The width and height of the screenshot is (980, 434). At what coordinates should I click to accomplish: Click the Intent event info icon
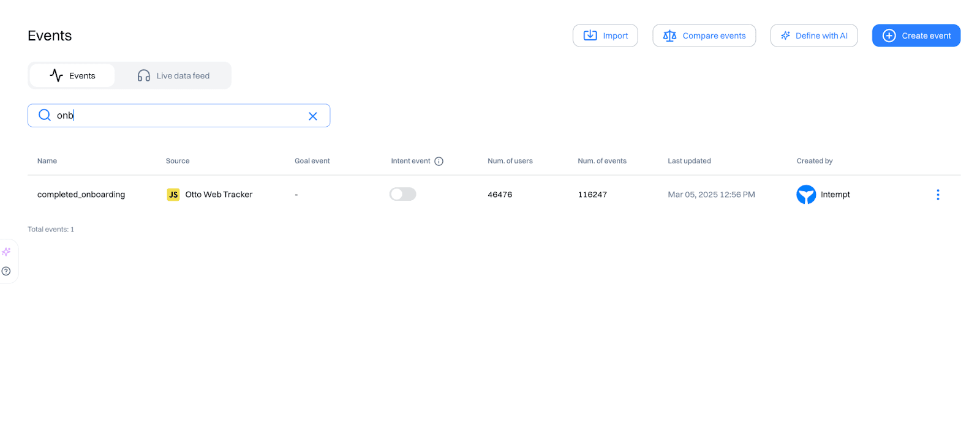439,161
